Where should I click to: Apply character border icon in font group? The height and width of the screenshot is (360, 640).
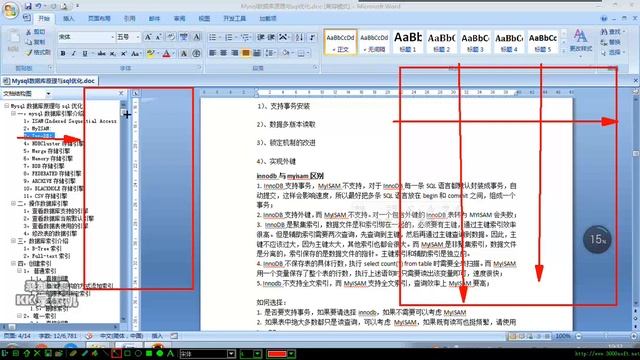(x=197, y=37)
